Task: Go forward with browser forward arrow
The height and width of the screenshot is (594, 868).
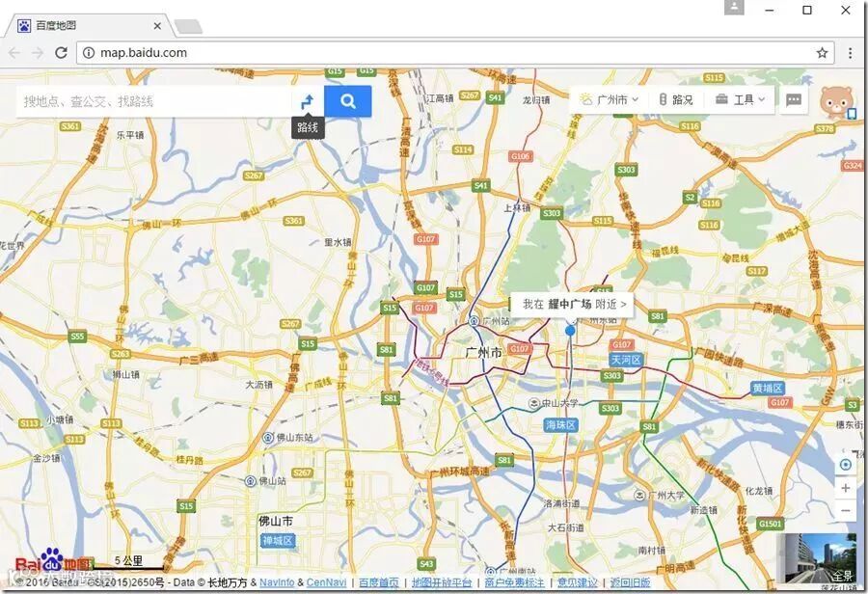Action: click(x=38, y=53)
